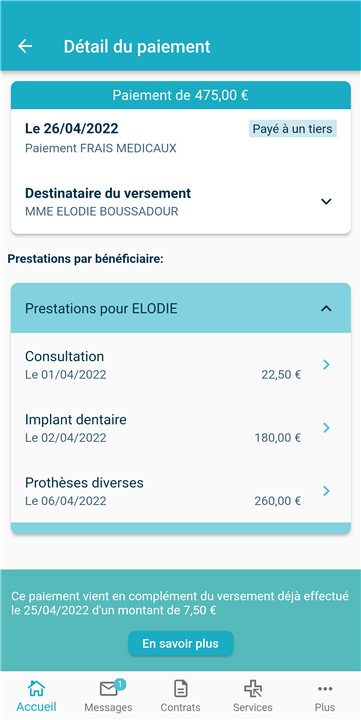Viewport: 361px width, 720px height.
Task: Tap the back arrow in header
Action: [25, 46]
